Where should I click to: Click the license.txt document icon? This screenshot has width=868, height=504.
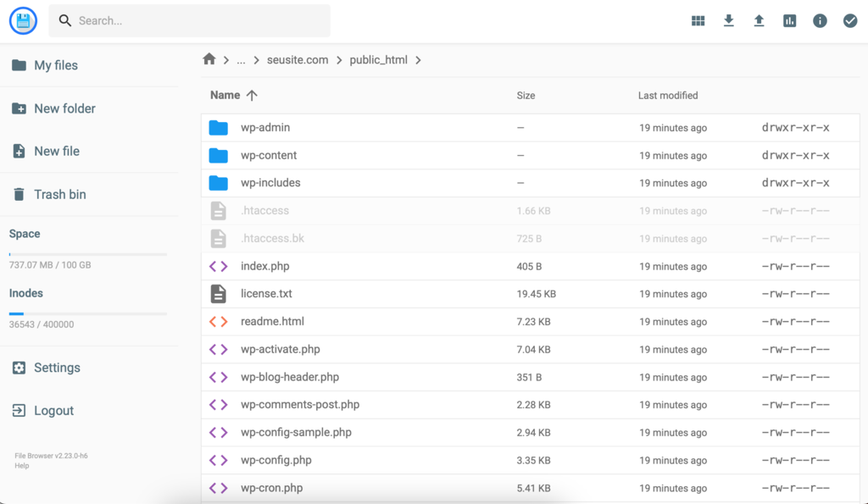(x=218, y=294)
